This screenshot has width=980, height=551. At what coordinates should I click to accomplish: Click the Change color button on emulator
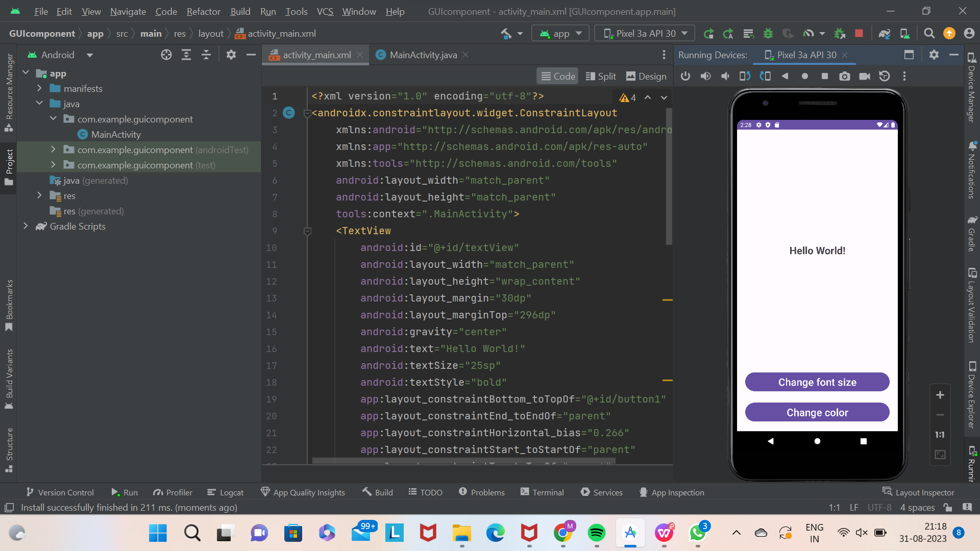[x=817, y=412]
